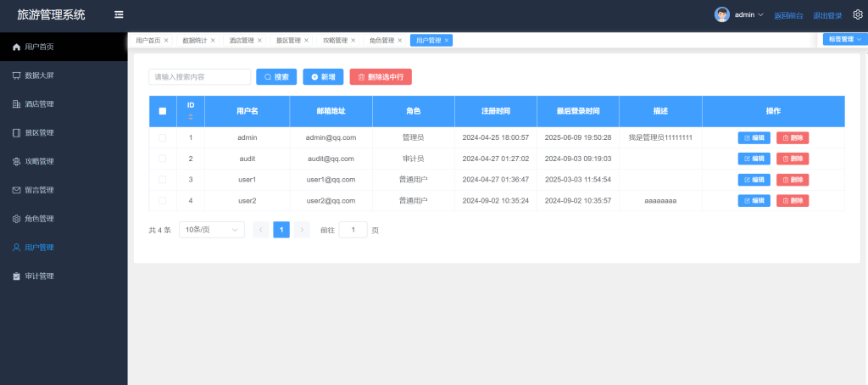This screenshot has height=385, width=868.
Task: Switch to the 用户首页 tab
Action: (x=147, y=41)
